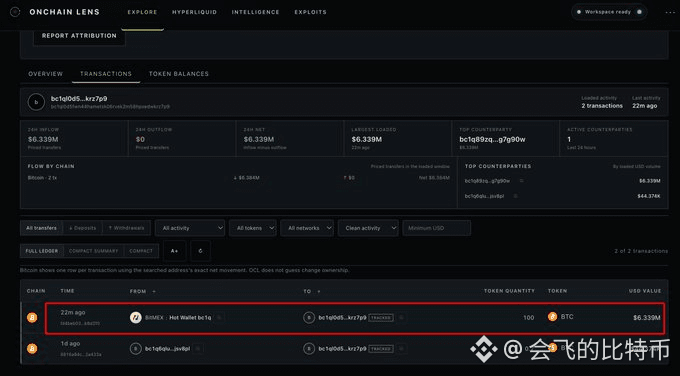Viewport: 680px width, 376px height.
Task: Click the Minimum USD input field
Action: 437,228
